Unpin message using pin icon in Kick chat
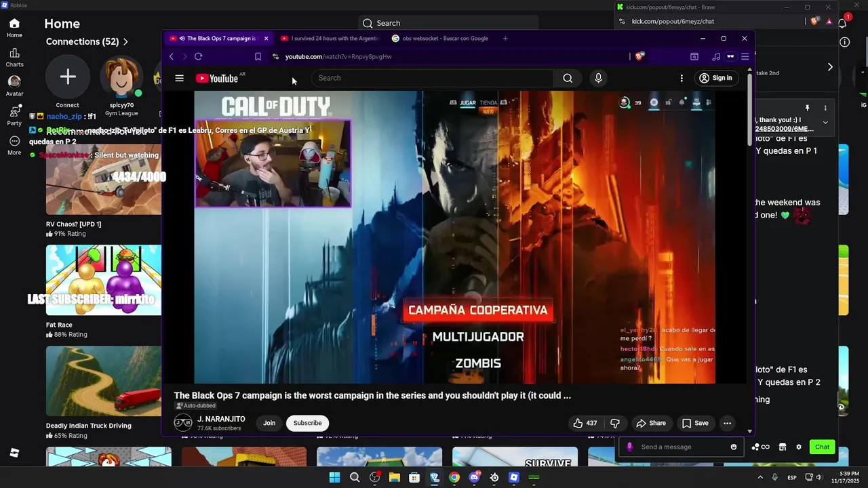Screen dimensions: 868x488 click(807, 108)
